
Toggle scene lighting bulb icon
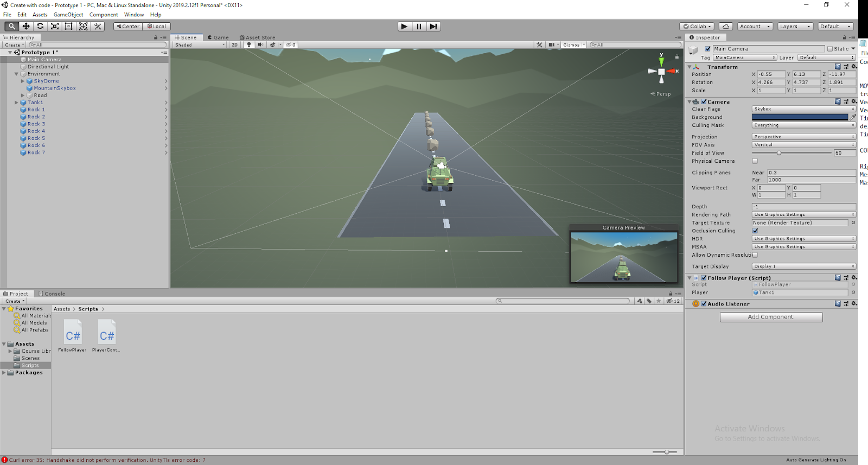click(249, 45)
